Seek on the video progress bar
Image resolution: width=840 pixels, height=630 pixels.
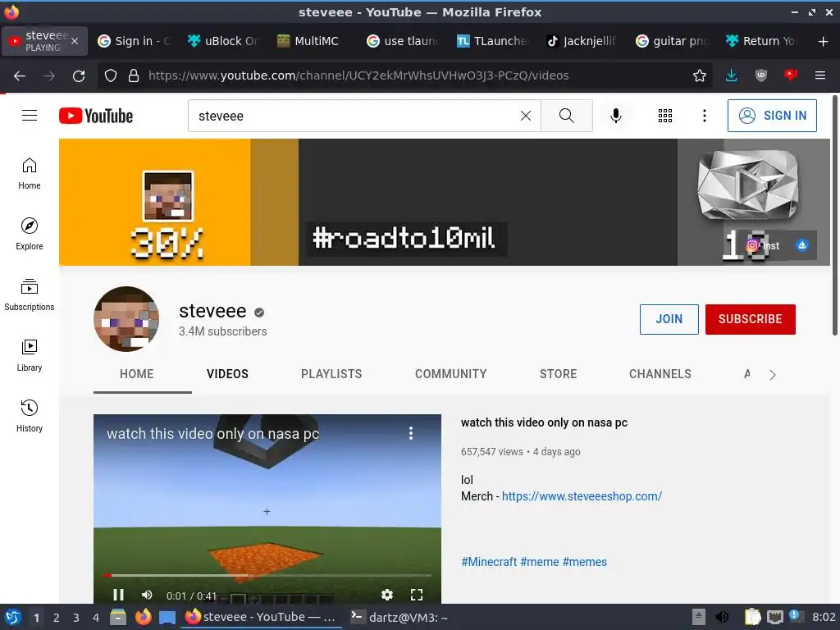[x=267, y=575]
